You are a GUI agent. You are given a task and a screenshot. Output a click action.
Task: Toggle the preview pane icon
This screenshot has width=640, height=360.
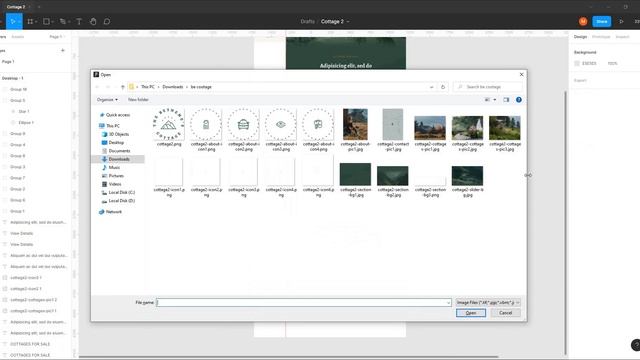(x=506, y=100)
